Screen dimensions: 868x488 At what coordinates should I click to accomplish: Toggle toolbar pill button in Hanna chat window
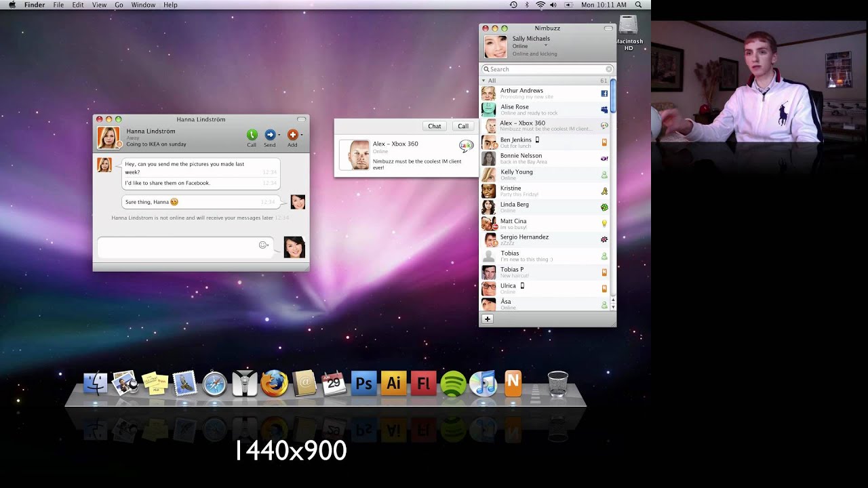click(302, 119)
